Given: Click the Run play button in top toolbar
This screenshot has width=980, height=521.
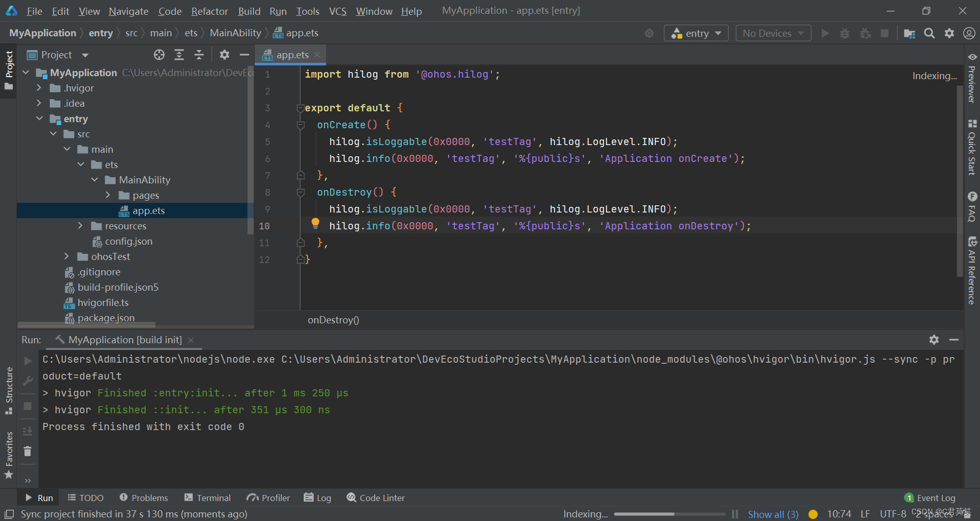Looking at the screenshot, I should coord(825,33).
